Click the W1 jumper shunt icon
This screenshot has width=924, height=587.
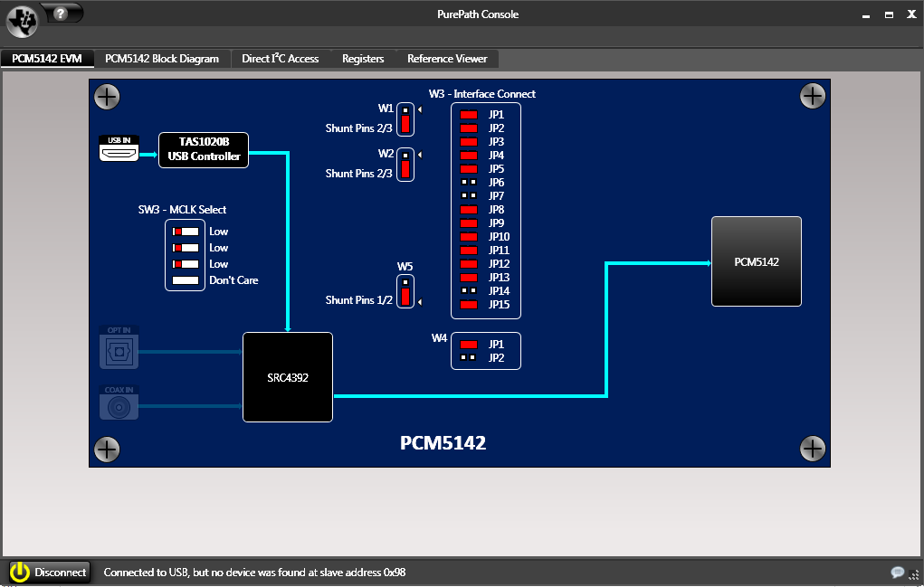click(x=405, y=119)
